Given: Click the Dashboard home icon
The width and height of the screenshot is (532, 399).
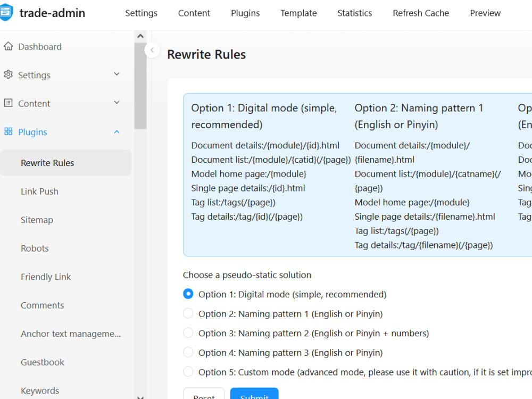Looking at the screenshot, I should pyautogui.click(x=8, y=46).
